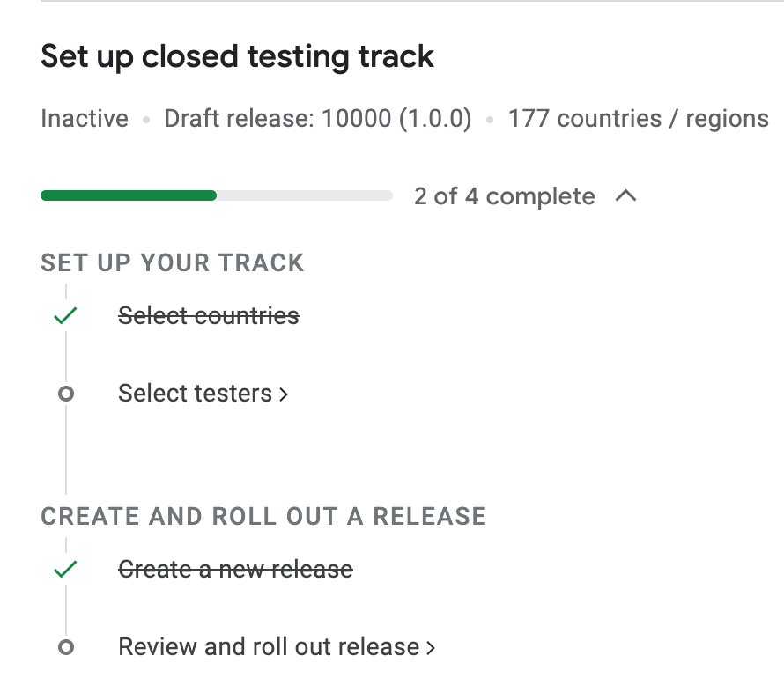
Task: Click the green checkmark beside Select countries
Action: click(65, 315)
